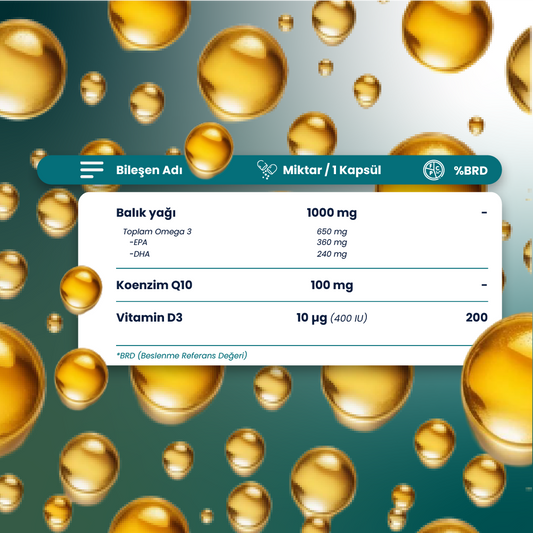Click the "Bileşen Adı" column header

coord(149,170)
